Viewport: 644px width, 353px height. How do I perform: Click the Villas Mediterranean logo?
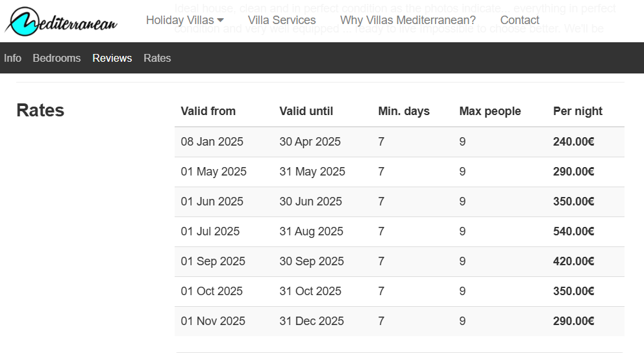tap(61, 21)
